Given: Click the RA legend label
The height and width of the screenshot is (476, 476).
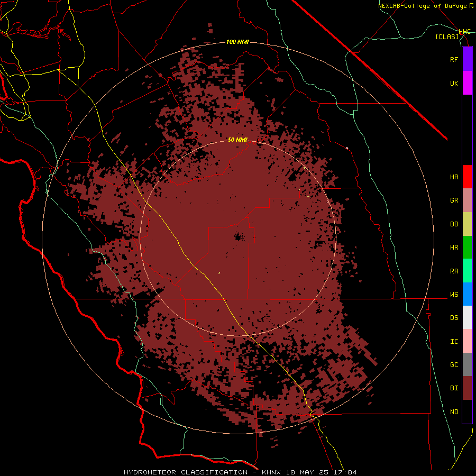Looking at the screenshot, I should point(454,271).
